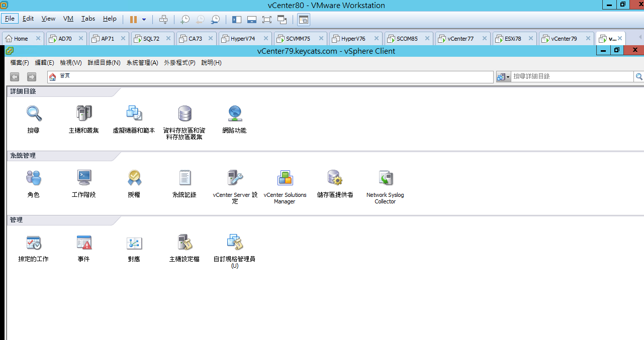Pause the virtual machine from the toolbar
644x340 pixels.
133,19
